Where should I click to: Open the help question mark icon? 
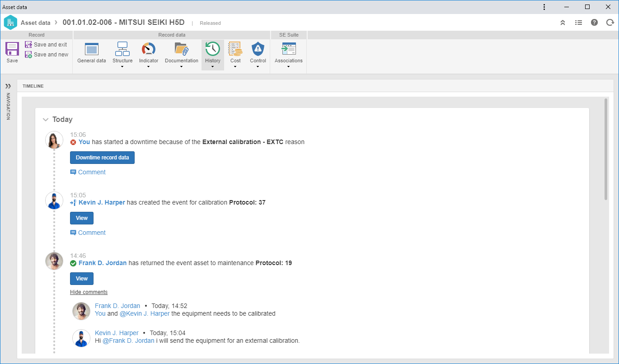point(595,23)
